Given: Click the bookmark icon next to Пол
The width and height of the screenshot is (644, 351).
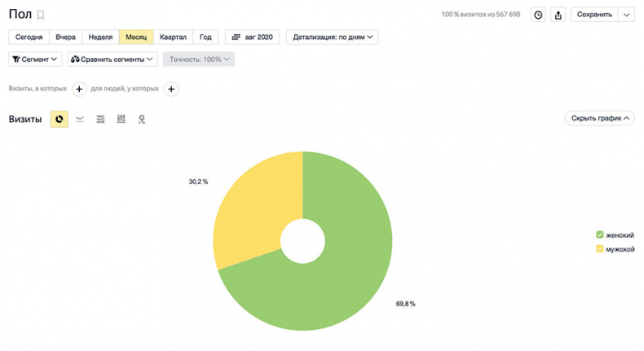Looking at the screenshot, I should pos(41,15).
